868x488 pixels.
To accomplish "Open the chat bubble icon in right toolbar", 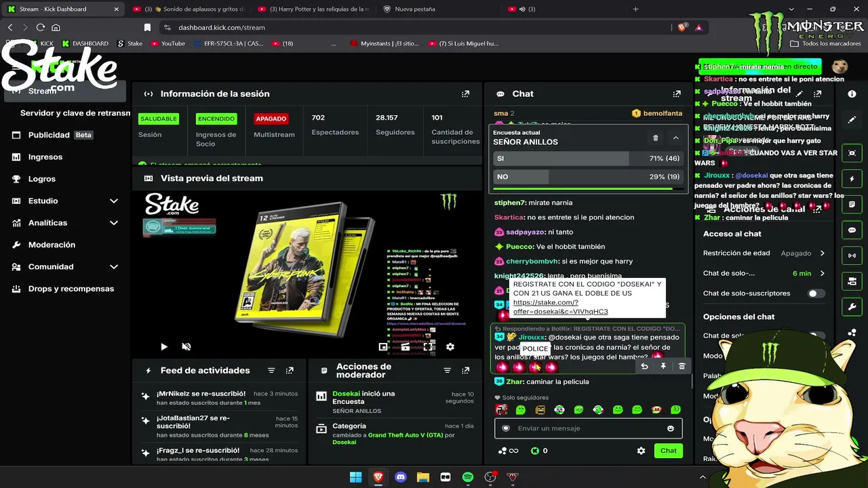I will (852, 230).
